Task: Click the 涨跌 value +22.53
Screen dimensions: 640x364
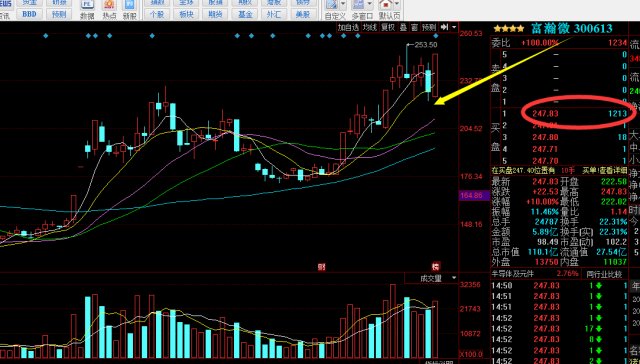Action: [x=545, y=191]
